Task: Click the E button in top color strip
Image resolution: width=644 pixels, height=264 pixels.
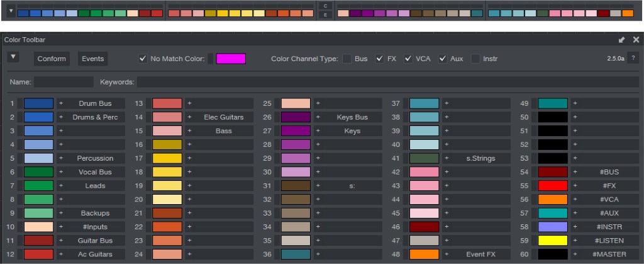Action: click(x=325, y=14)
